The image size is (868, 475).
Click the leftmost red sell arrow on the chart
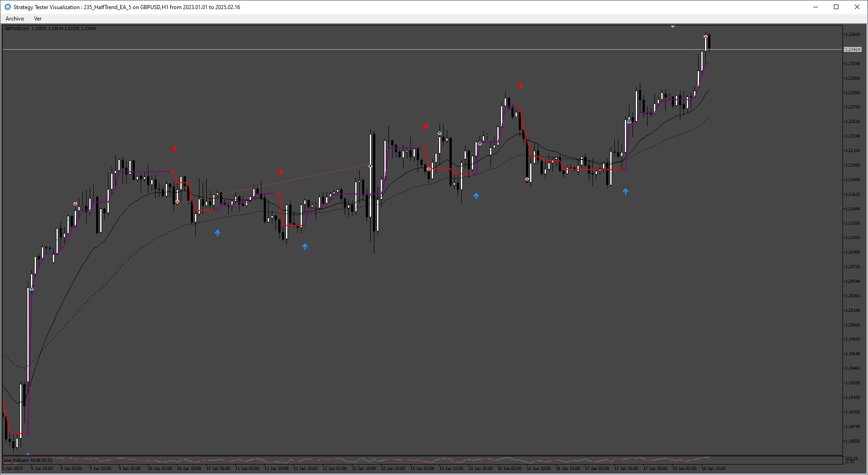174,148
